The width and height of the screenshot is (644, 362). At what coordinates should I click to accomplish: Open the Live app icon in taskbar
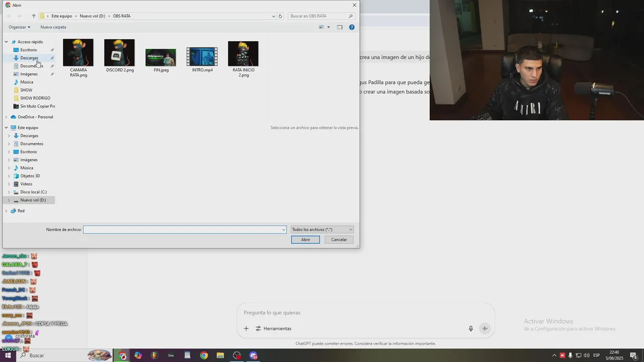pyautogui.click(x=171, y=355)
